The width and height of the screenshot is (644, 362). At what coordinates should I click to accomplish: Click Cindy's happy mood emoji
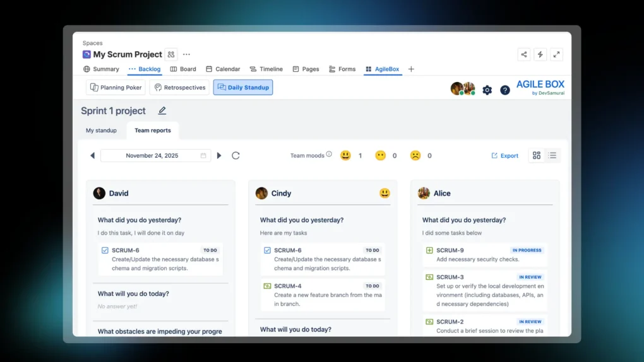pos(385,194)
